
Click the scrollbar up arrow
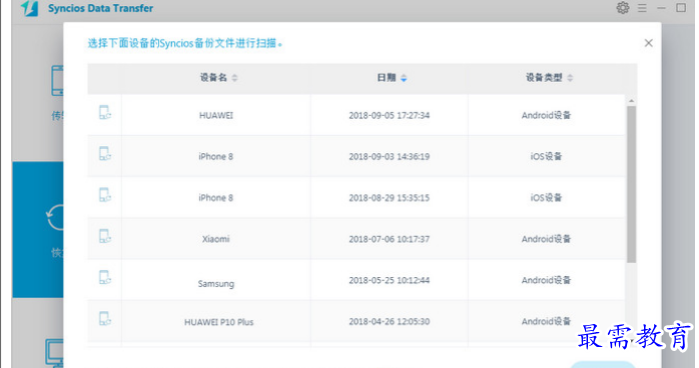click(x=631, y=101)
